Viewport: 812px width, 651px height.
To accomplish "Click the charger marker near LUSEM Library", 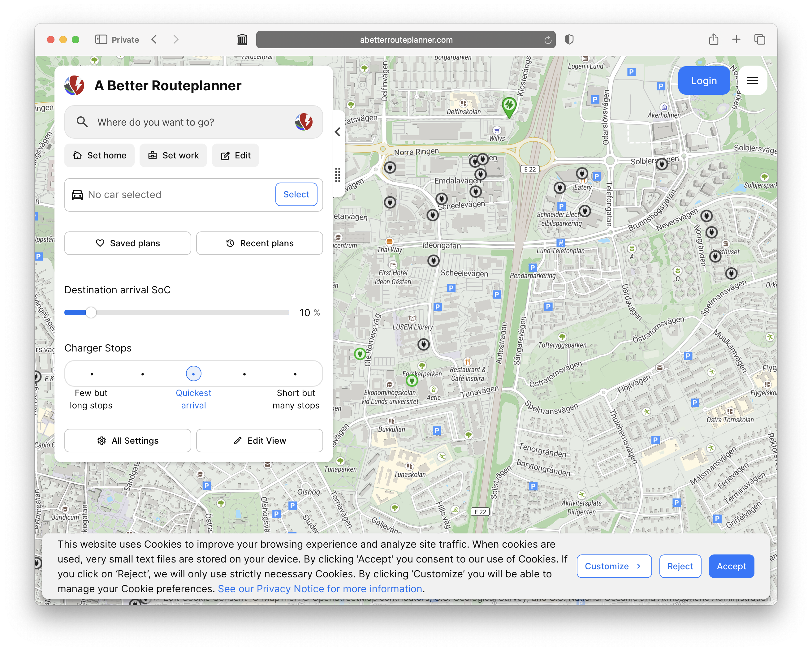I will 423,344.
